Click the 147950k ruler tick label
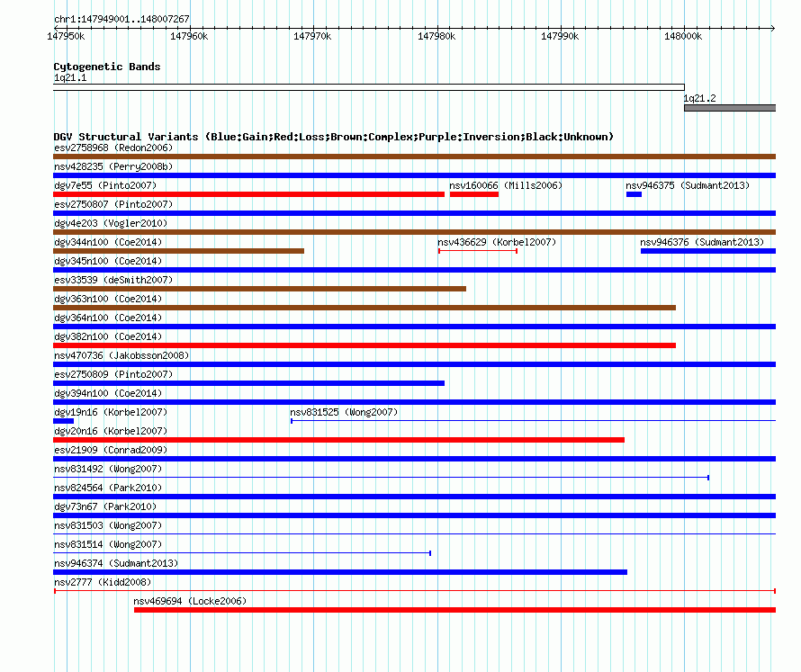This screenshot has width=801, height=672. (x=66, y=37)
